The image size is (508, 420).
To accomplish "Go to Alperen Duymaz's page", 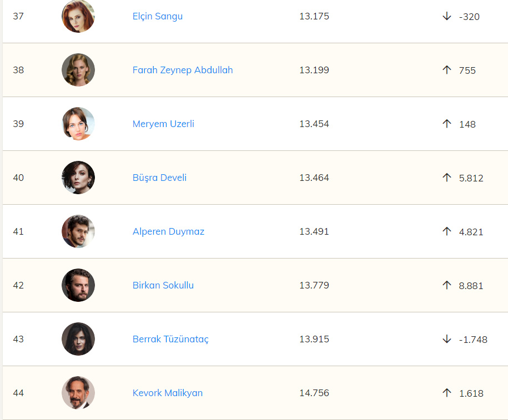I will [x=168, y=231].
